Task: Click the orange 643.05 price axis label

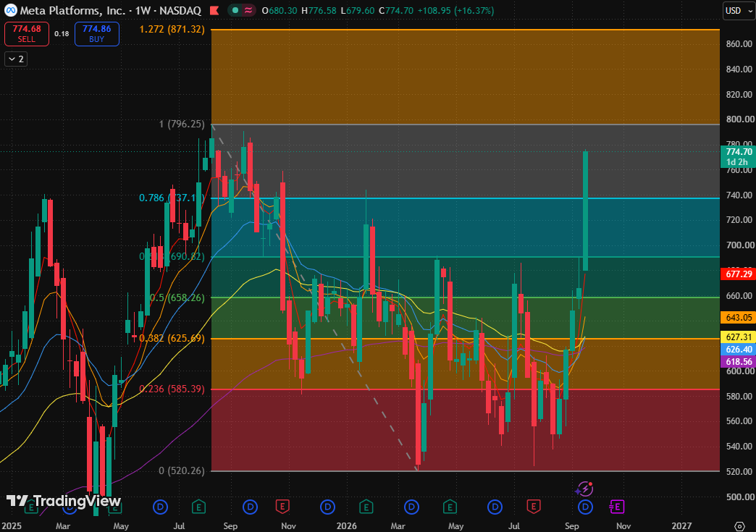Action: [x=738, y=318]
